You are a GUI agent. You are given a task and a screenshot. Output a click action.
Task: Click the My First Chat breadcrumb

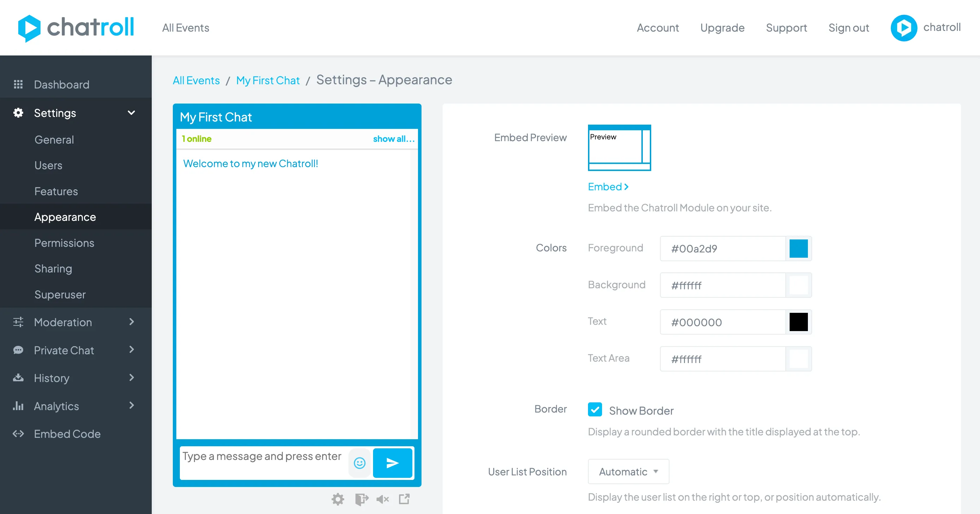point(268,80)
